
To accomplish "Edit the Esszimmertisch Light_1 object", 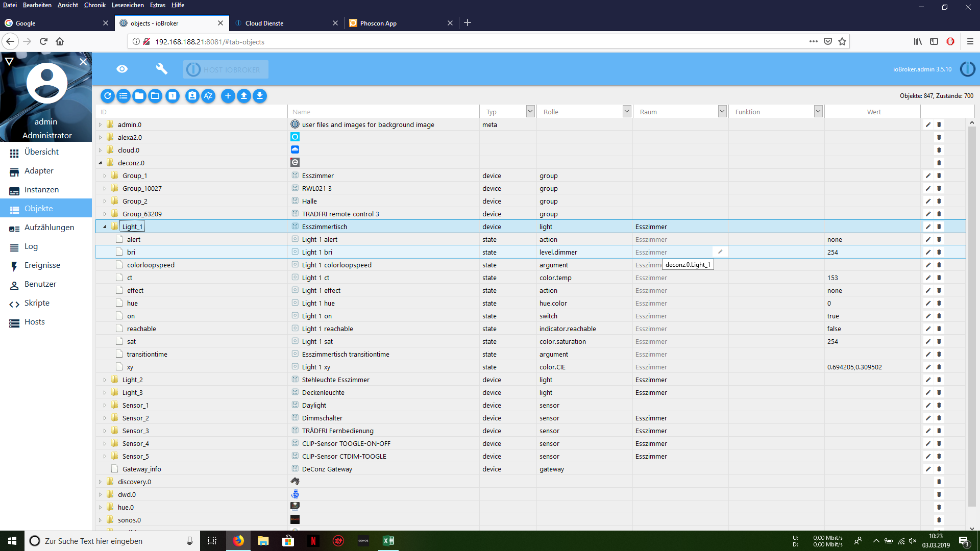I will 928,227.
